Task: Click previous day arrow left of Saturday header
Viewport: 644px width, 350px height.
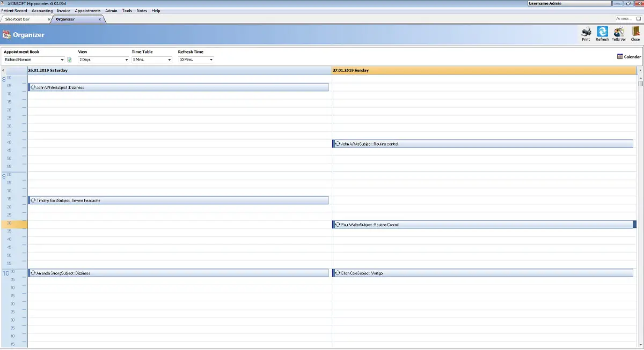Action: tap(4, 70)
